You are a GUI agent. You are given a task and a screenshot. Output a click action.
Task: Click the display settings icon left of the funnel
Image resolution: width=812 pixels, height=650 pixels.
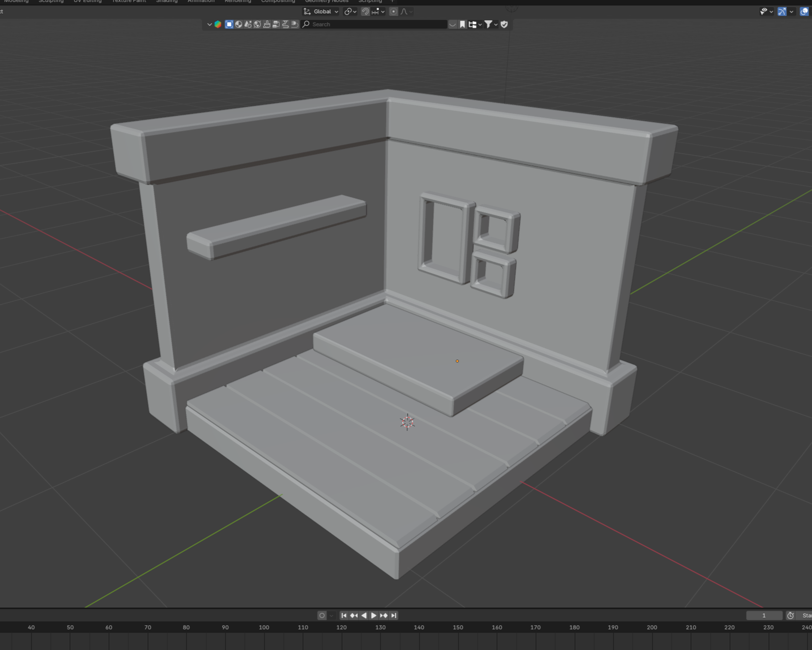472,24
